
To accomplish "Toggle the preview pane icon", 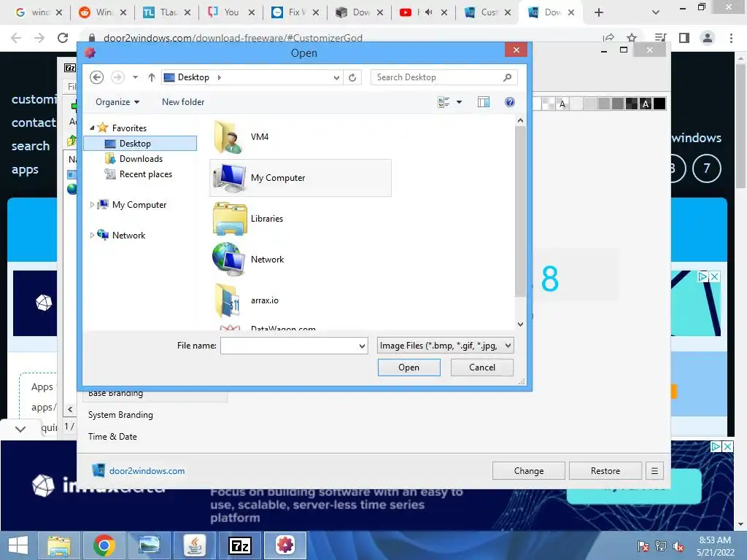I will point(484,102).
